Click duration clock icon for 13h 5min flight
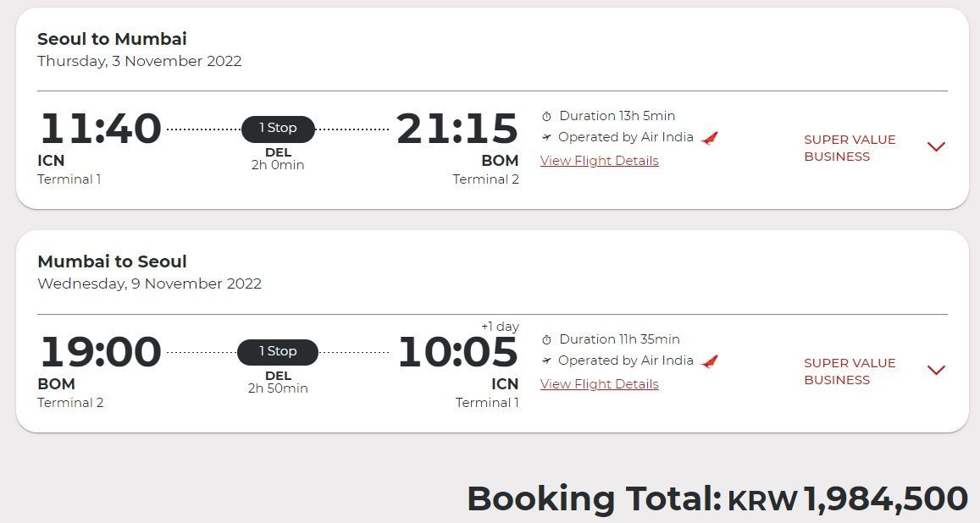 point(546,116)
